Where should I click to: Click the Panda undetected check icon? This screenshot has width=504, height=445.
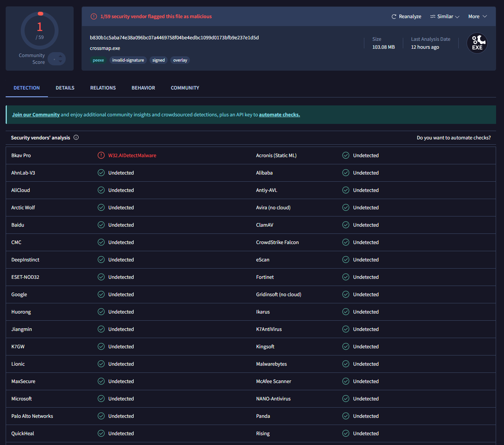pyautogui.click(x=346, y=416)
